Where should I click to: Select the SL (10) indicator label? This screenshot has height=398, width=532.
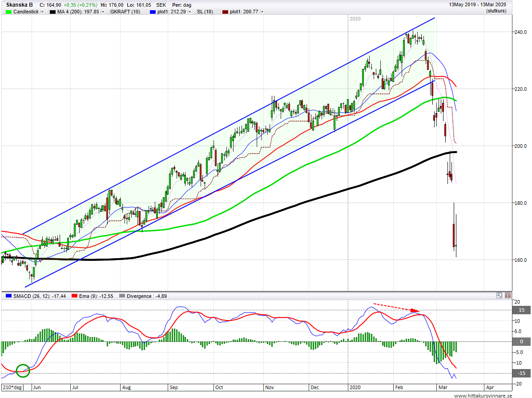tap(205, 12)
